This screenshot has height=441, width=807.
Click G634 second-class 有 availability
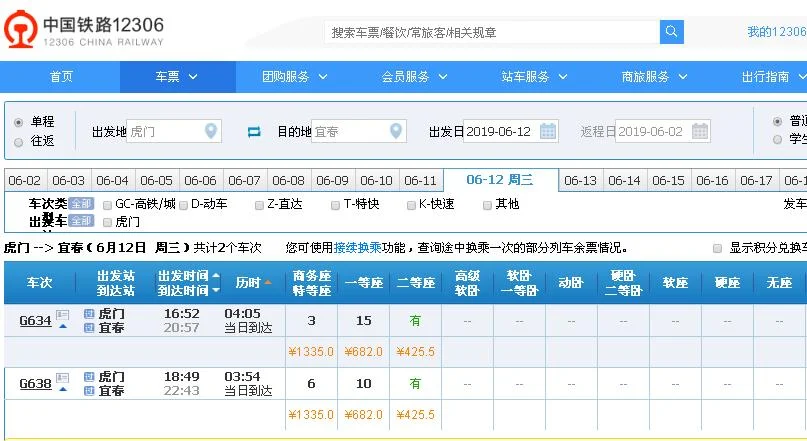click(x=415, y=321)
